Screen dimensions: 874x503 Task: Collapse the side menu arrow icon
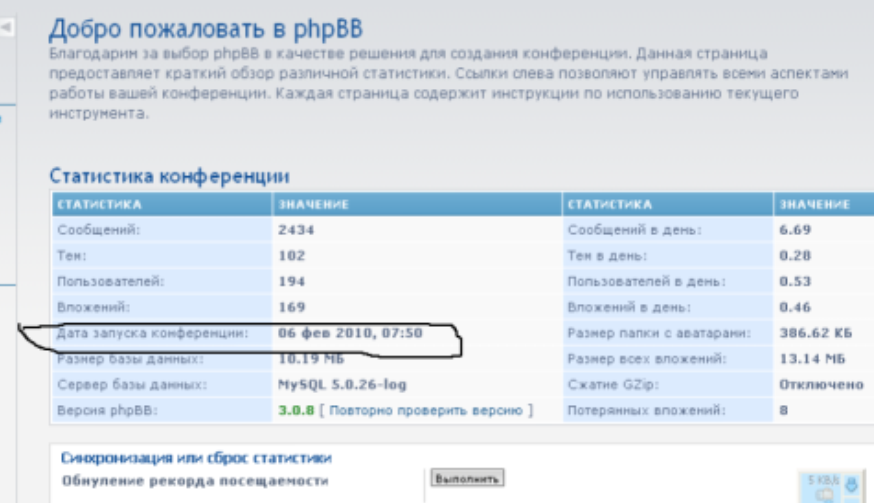(7, 26)
